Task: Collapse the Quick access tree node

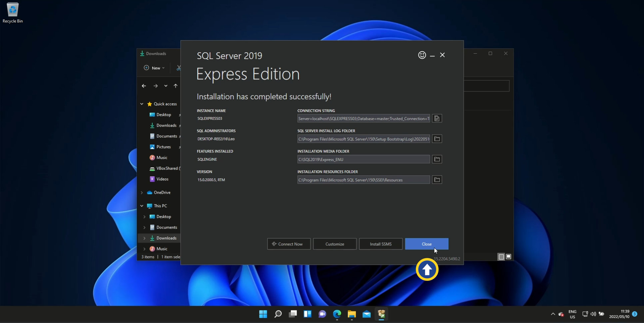Action: [x=142, y=104]
